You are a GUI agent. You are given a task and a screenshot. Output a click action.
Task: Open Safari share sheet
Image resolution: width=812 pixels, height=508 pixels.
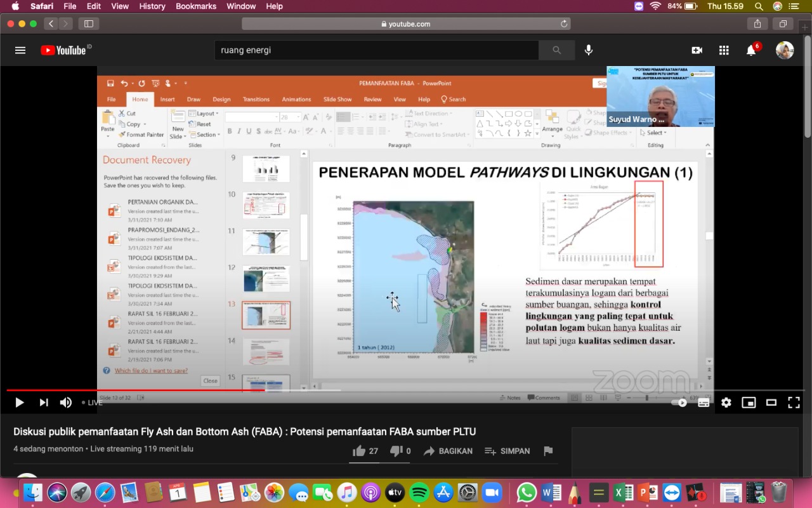click(x=757, y=23)
